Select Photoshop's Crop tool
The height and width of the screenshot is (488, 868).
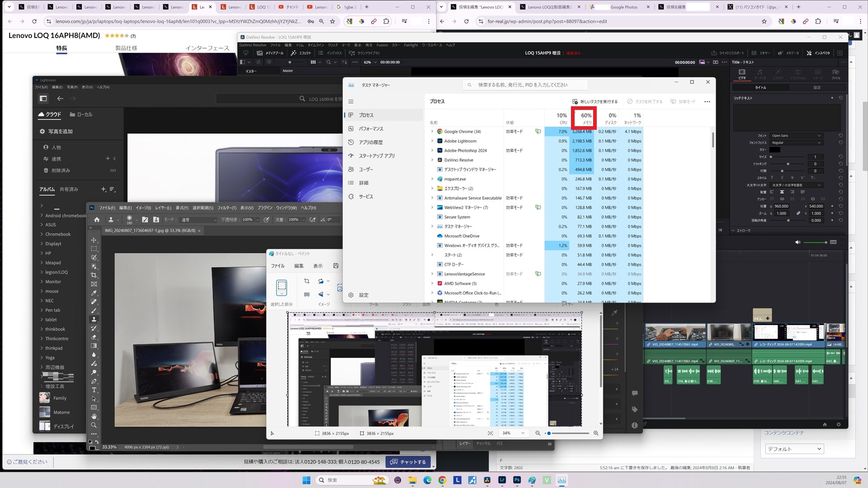click(94, 275)
